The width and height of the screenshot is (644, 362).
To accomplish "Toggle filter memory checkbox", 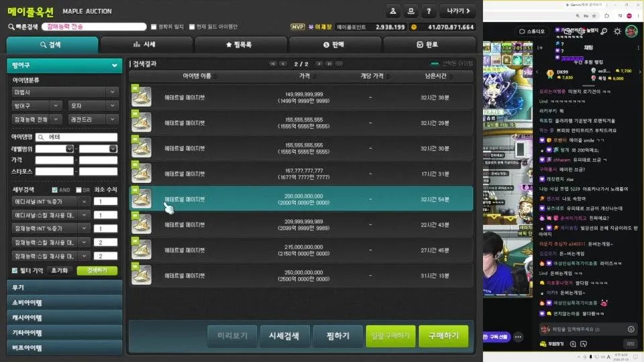I will pos(15,270).
